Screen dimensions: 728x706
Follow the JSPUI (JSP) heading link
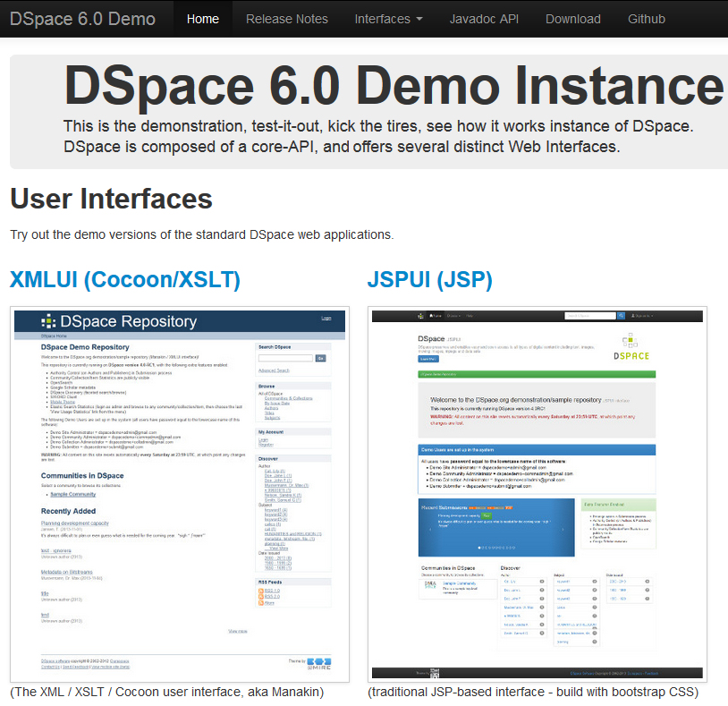click(430, 279)
